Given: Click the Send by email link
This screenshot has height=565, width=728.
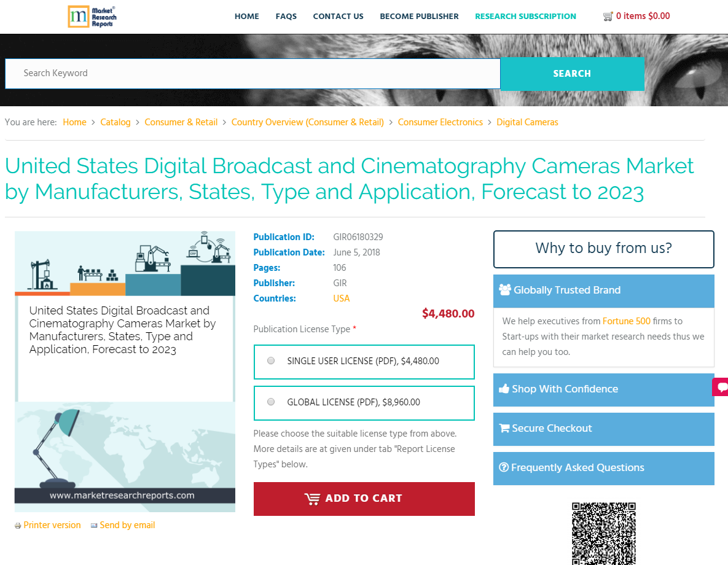Looking at the screenshot, I should [127, 525].
